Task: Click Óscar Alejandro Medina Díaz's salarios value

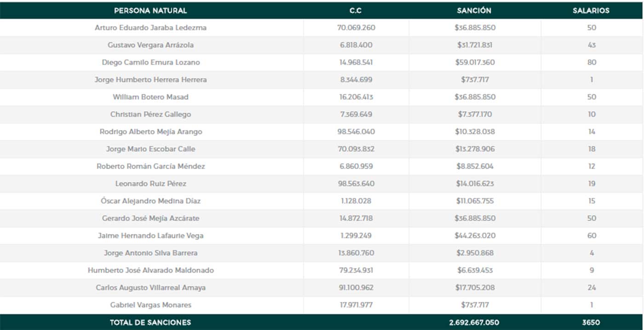Action: [x=592, y=201]
